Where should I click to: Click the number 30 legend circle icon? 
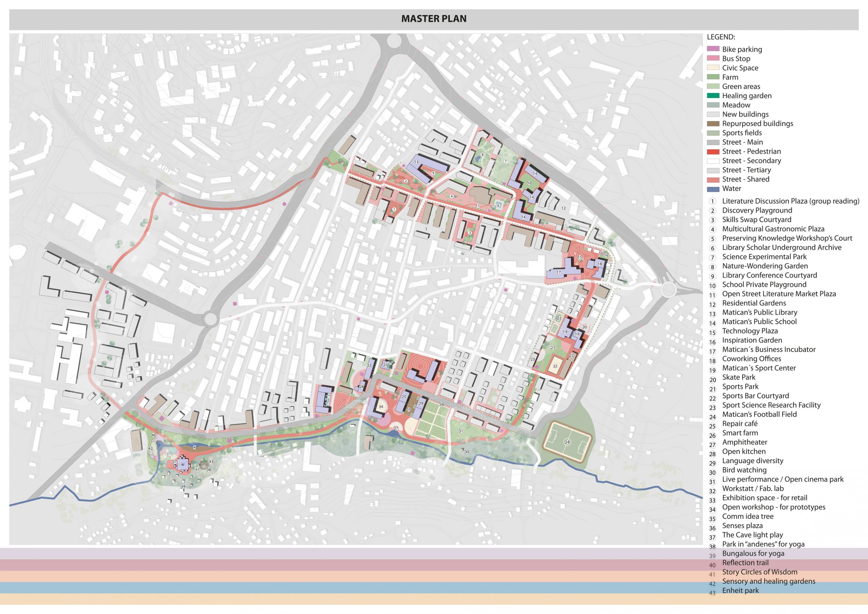point(712,473)
